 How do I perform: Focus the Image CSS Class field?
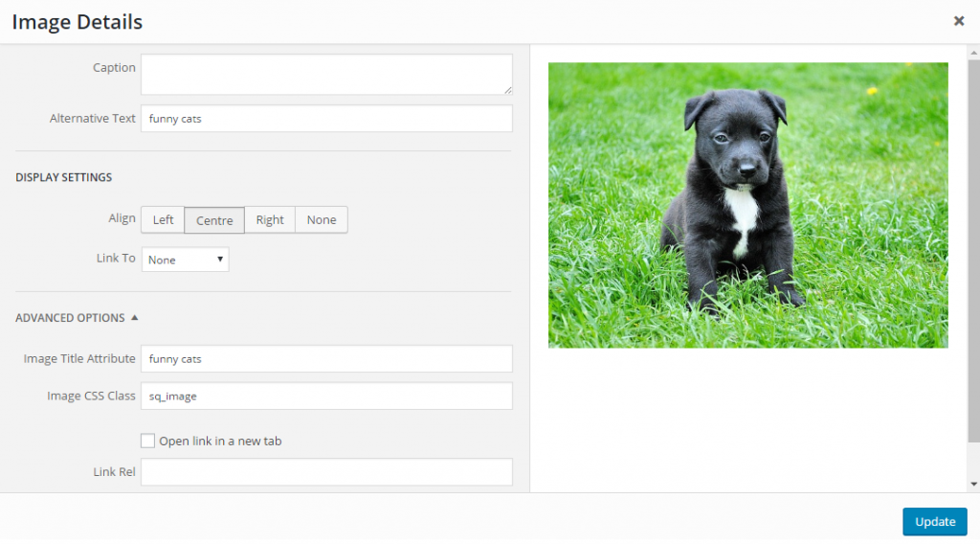[x=325, y=397]
